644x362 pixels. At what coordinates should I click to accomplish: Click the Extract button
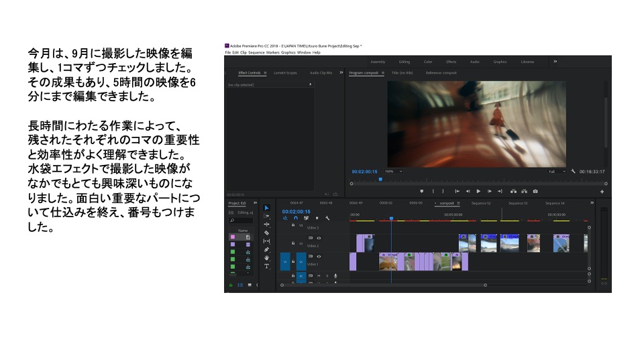click(x=524, y=191)
